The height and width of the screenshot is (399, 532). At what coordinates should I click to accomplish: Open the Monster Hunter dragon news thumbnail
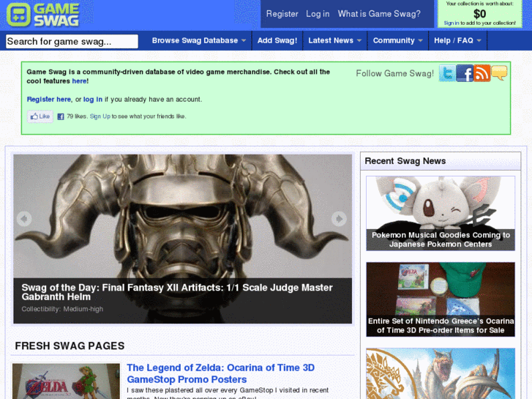(441, 373)
